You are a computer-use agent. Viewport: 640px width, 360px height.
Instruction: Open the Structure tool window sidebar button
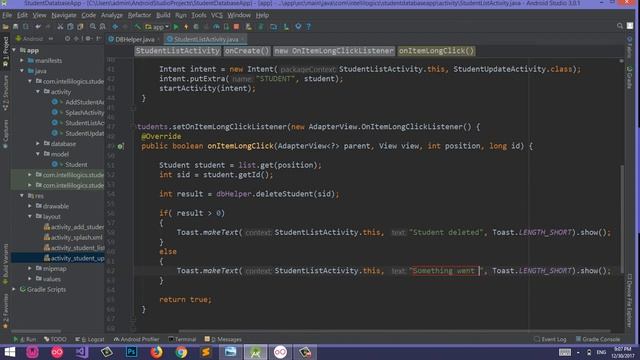point(5,93)
